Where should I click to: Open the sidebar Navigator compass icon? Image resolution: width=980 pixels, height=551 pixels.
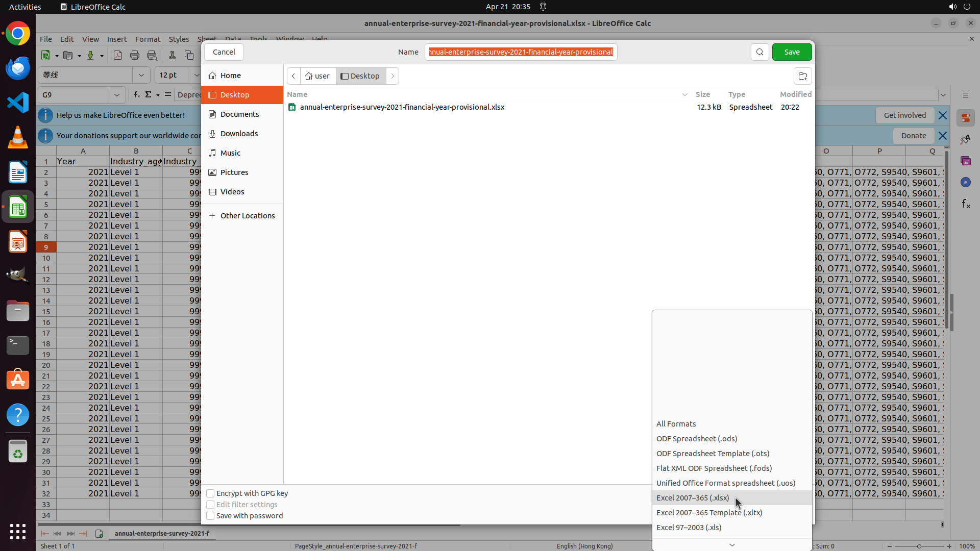point(965,182)
